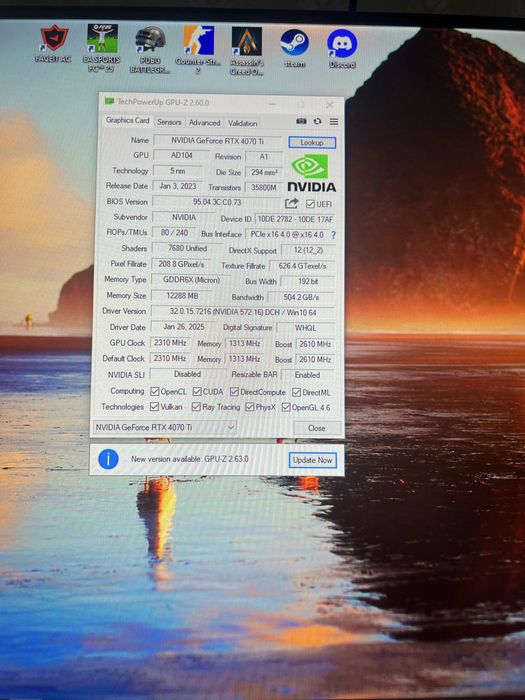The image size is (525, 700).
Task: Click the Driver Version field
Action: [243, 312]
